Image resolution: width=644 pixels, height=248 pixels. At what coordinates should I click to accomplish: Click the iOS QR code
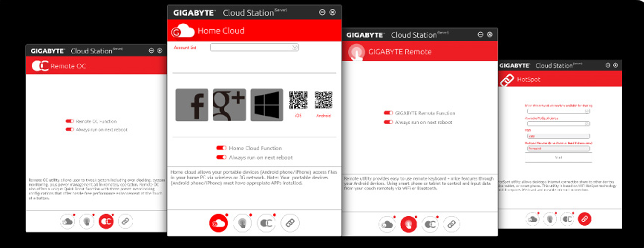[298, 100]
